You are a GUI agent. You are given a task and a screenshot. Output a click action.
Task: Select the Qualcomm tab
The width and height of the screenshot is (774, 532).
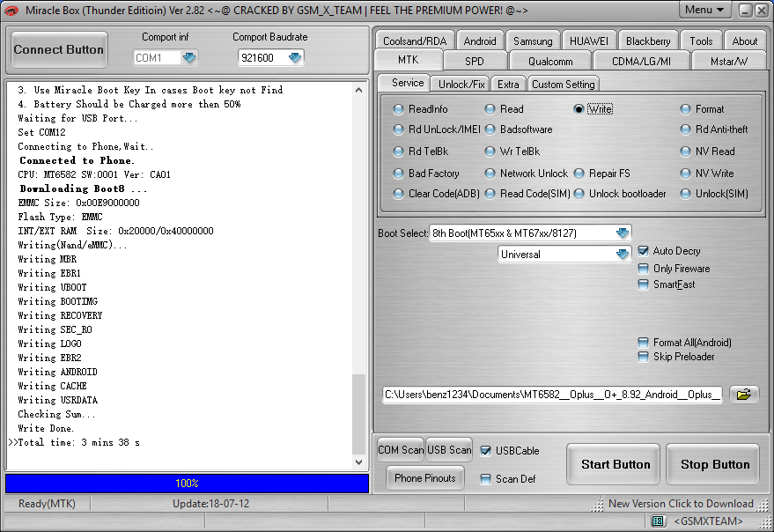[550, 62]
